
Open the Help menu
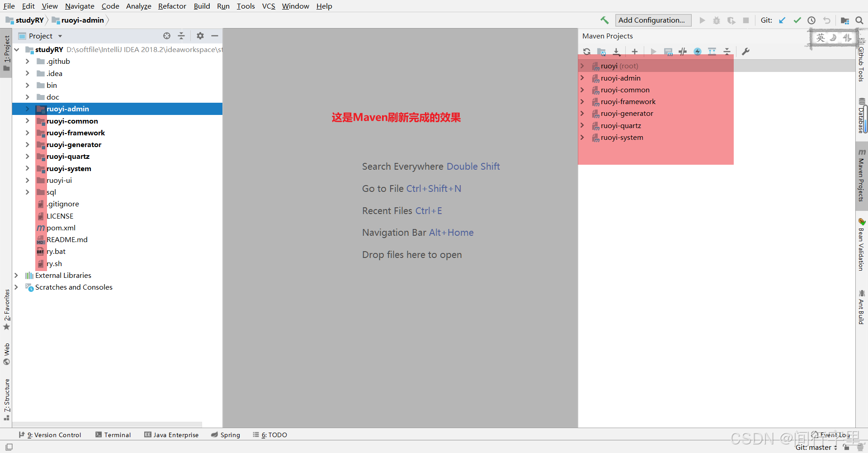tap(324, 6)
